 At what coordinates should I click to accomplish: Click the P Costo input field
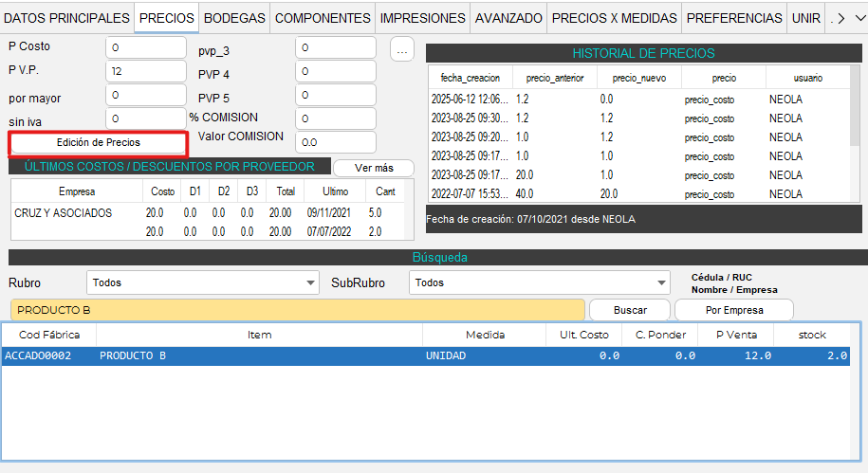146,47
